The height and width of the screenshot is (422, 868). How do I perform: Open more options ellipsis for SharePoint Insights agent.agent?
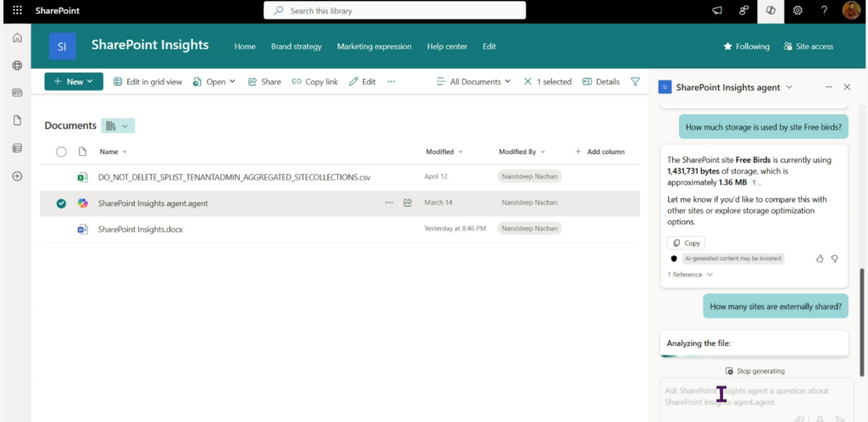[389, 203]
